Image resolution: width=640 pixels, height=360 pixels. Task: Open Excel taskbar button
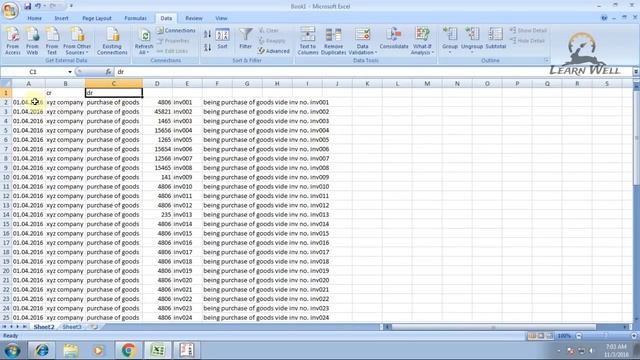tap(158, 350)
